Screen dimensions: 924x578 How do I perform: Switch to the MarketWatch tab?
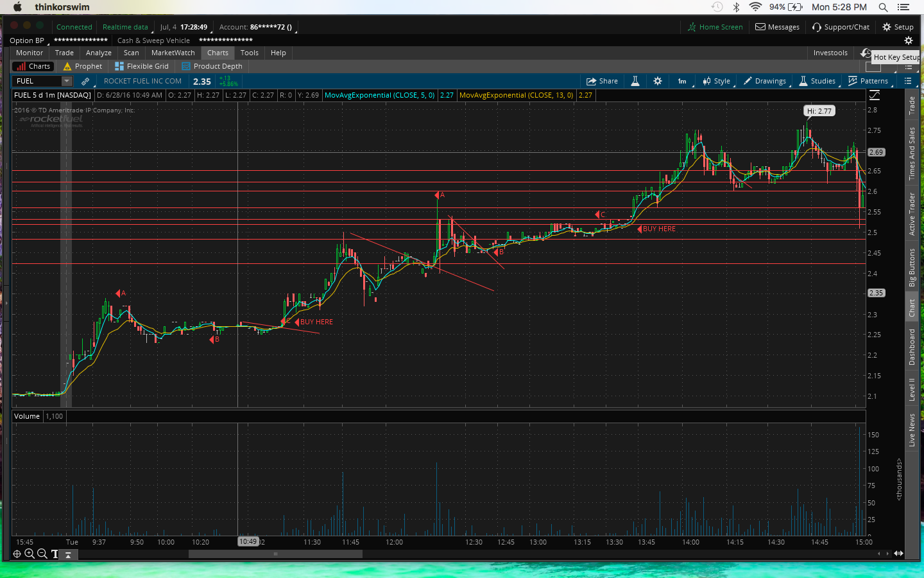(173, 53)
